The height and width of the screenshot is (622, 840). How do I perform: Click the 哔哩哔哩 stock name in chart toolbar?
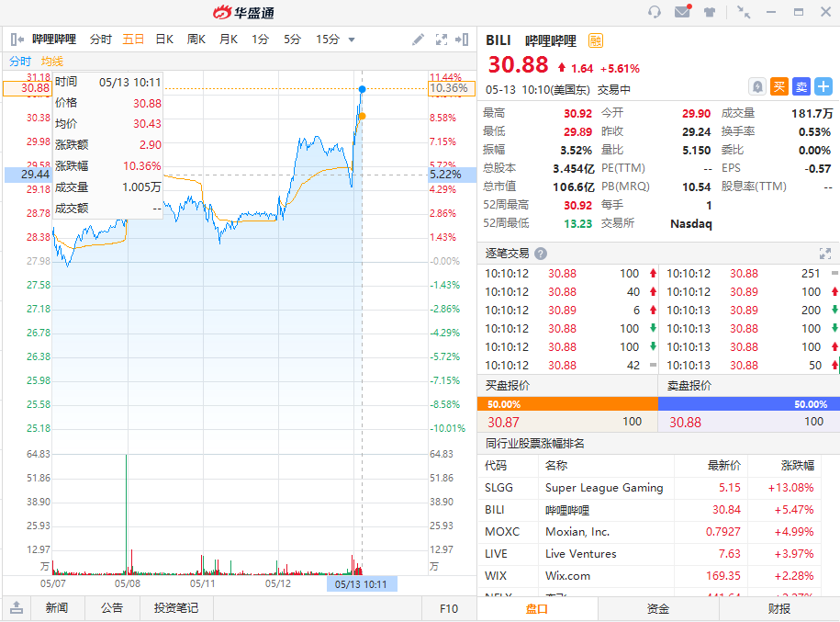pos(54,40)
